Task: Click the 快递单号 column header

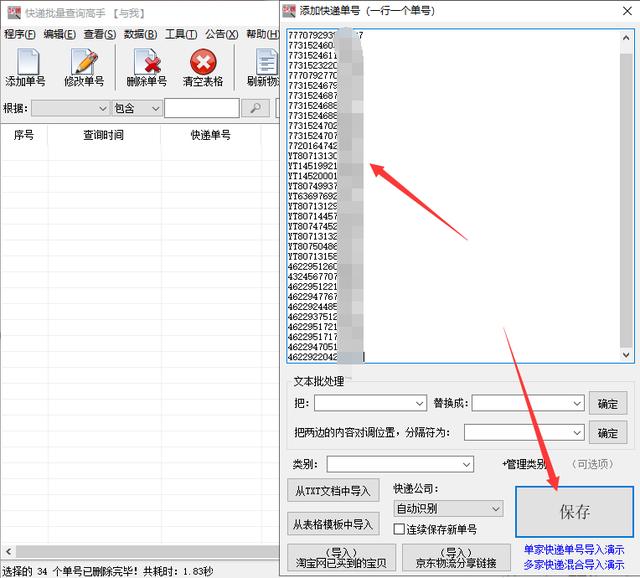Action: (211, 135)
